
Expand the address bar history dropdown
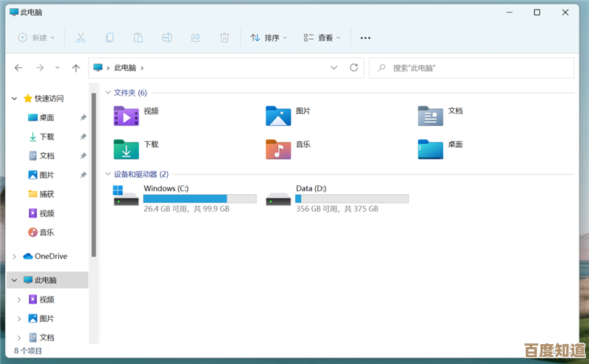click(x=334, y=68)
